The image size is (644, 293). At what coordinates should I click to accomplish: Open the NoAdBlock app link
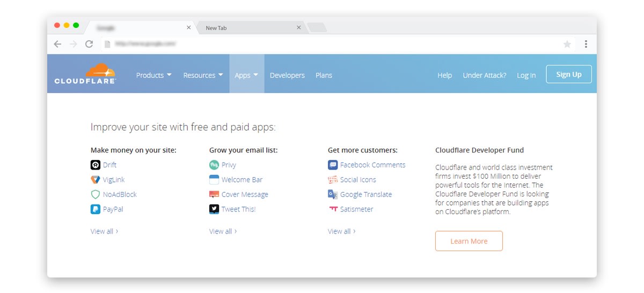point(120,195)
